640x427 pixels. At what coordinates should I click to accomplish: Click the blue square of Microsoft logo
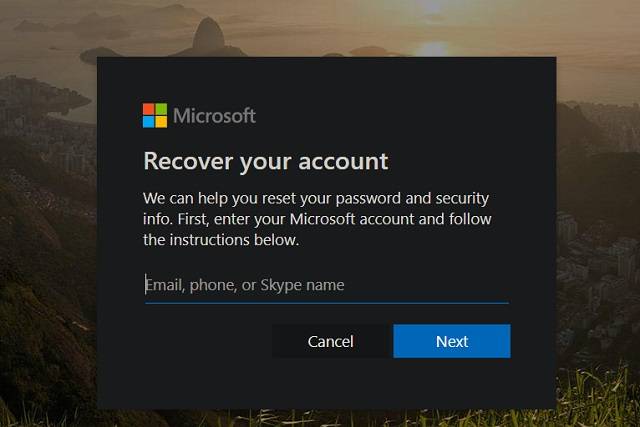149,121
